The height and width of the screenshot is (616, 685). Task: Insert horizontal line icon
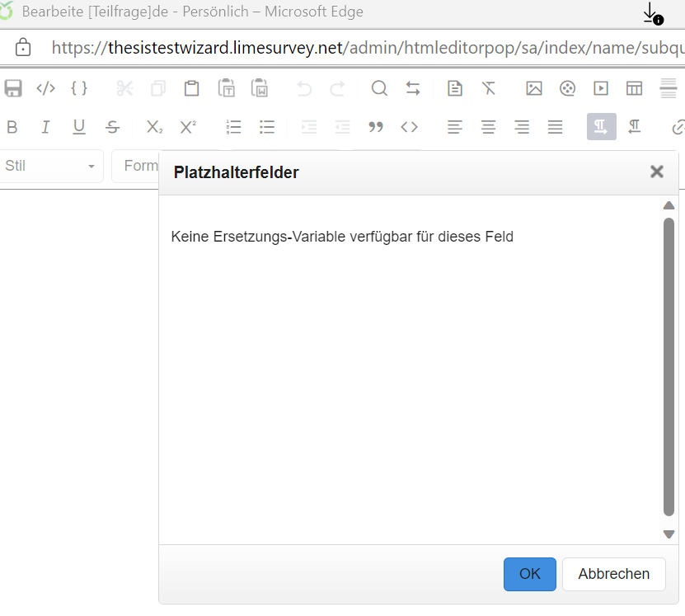[669, 89]
